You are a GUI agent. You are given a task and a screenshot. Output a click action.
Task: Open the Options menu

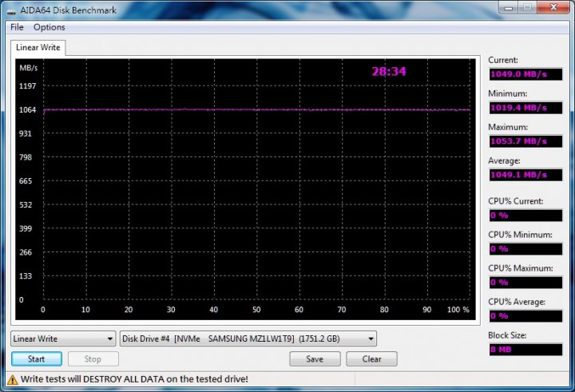tap(50, 27)
